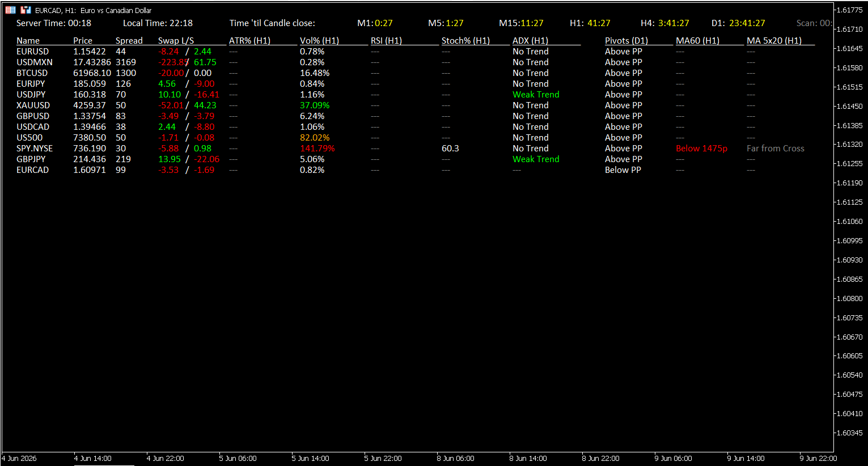Click the MA60 (H1) column header
The width and height of the screenshot is (868, 466).
tap(697, 40)
